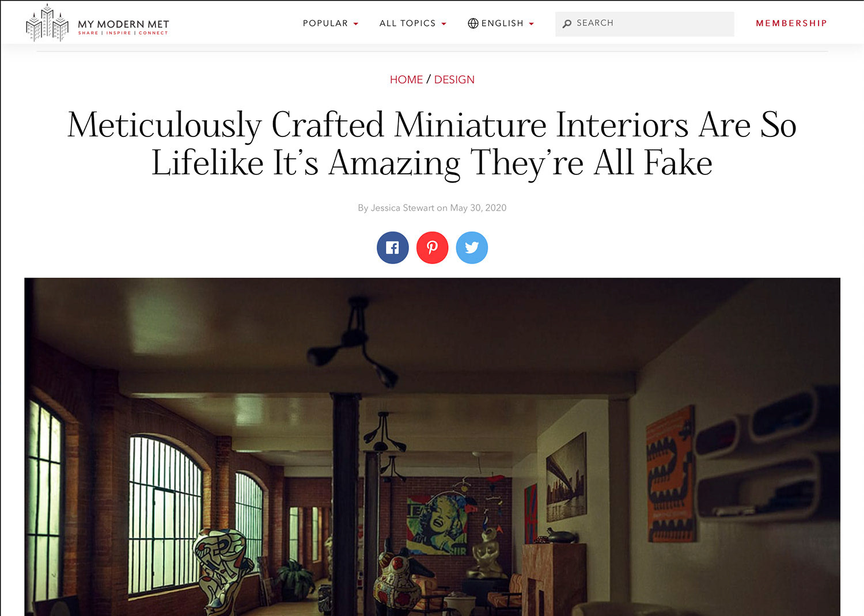Focus the Search input field
The image size is (864, 616).
click(645, 24)
